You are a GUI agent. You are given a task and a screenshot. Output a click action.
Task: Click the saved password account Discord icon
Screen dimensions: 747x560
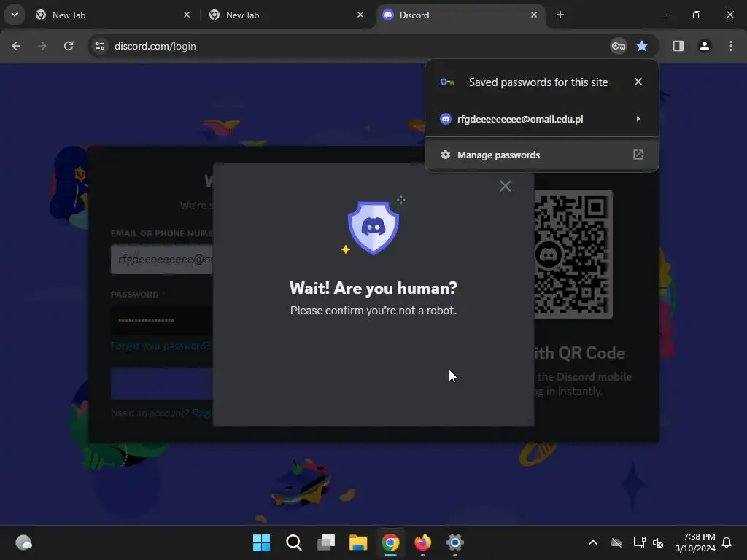tap(446, 119)
